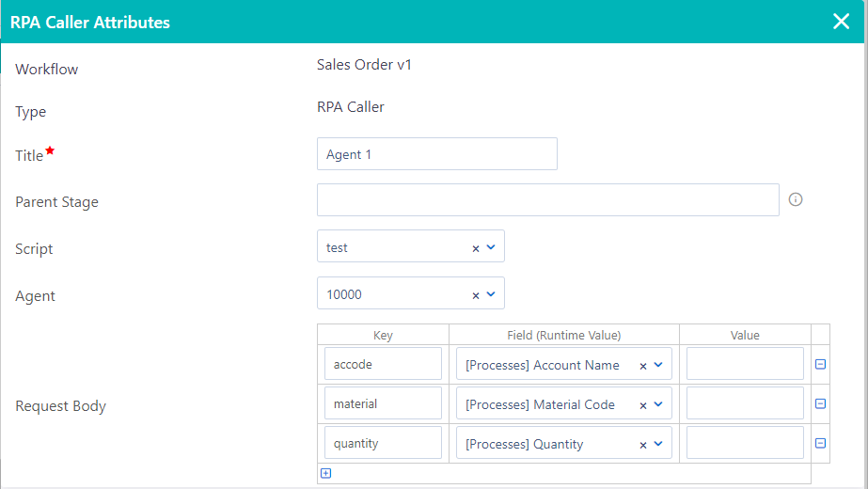Screen dimensions: 868x489
Task: Click the 'RPA Caller' type value
Action: (351, 107)
